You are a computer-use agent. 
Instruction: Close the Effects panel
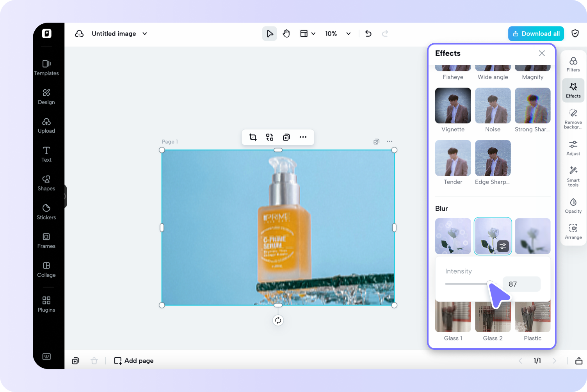542,53
